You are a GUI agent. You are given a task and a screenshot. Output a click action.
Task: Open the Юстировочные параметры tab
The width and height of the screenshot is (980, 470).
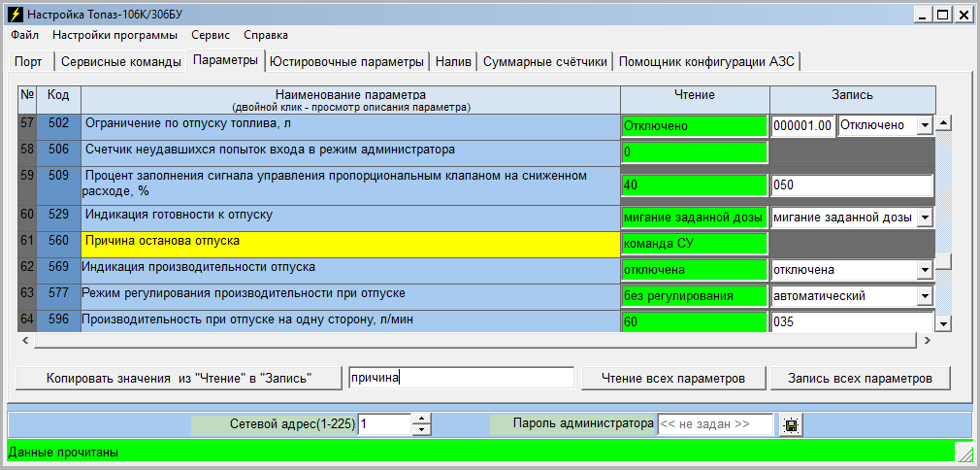click(x=346, y=61)
